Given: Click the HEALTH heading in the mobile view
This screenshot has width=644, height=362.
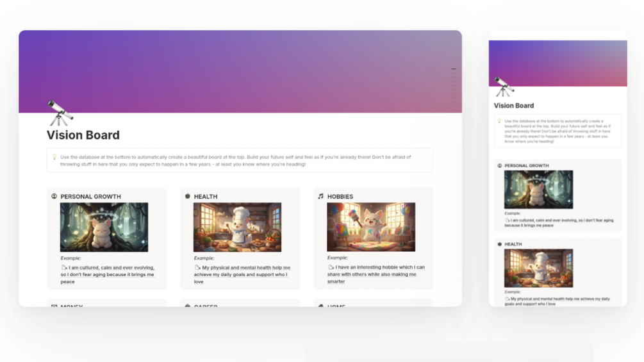Looking at the screenshot, I should pos(513,244).
